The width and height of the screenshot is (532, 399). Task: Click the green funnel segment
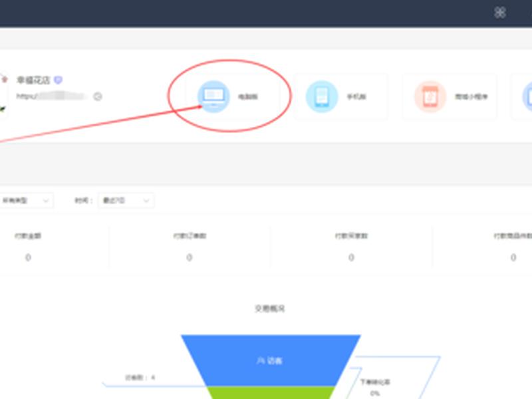[271, 392]
